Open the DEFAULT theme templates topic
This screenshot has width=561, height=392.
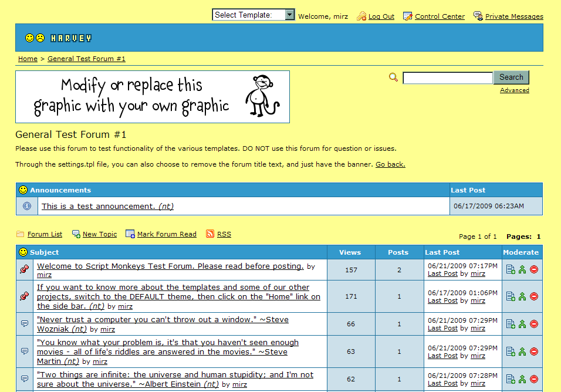pos(178,296)
